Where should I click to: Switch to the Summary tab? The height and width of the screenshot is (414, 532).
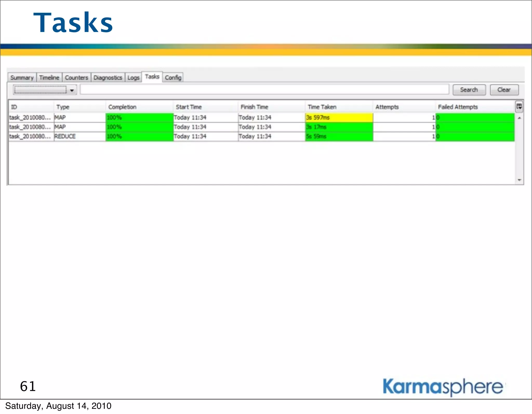point(22,78)
